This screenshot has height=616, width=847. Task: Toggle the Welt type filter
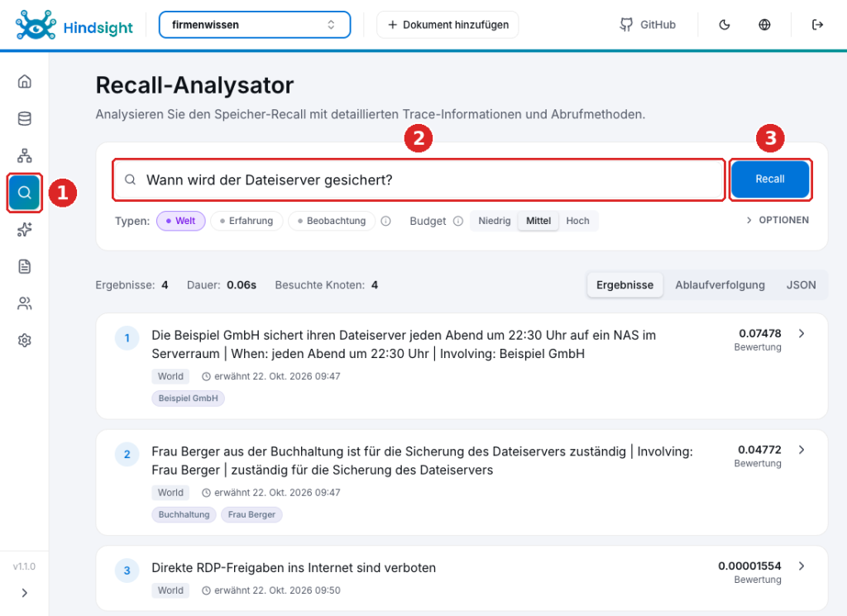[181, 221]
